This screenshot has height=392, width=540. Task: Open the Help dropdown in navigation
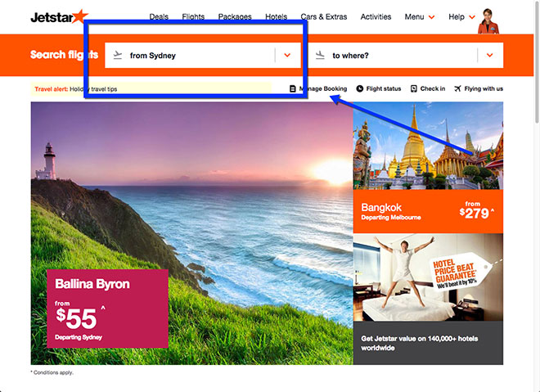click(x=461, y=17)
